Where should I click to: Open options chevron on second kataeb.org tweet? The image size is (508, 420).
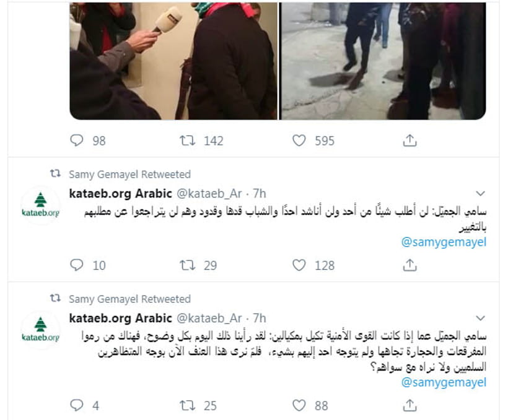pos(480,318)
